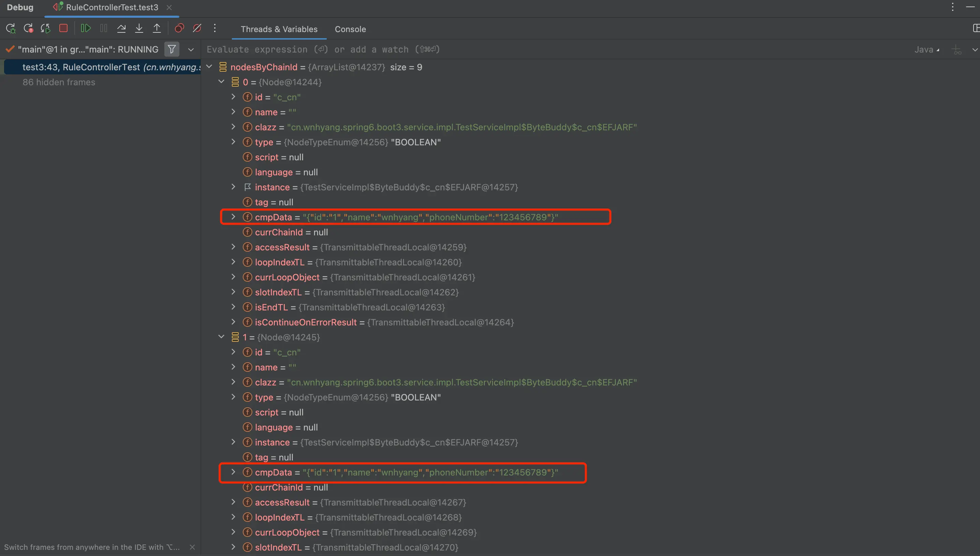The height and width of the screenshot is (556, 980).
Task: Toggle the frames filter button
Action: [x=172, y=49]
